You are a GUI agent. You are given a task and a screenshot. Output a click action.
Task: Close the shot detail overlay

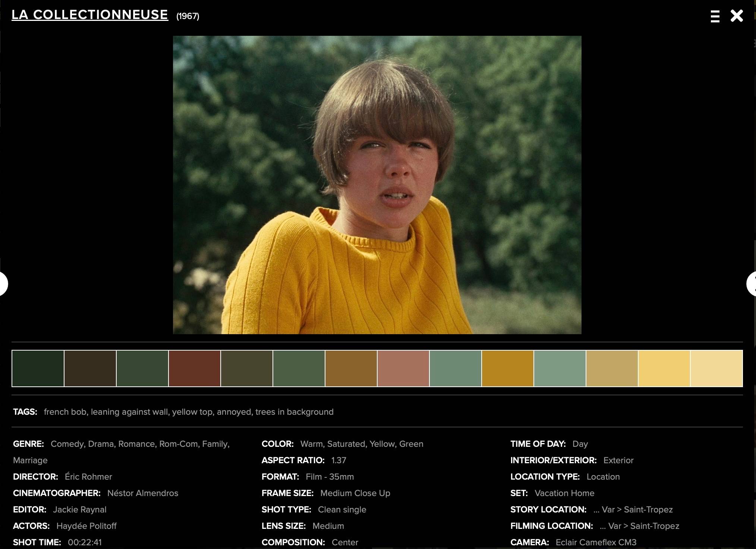(x=737, y=16)
